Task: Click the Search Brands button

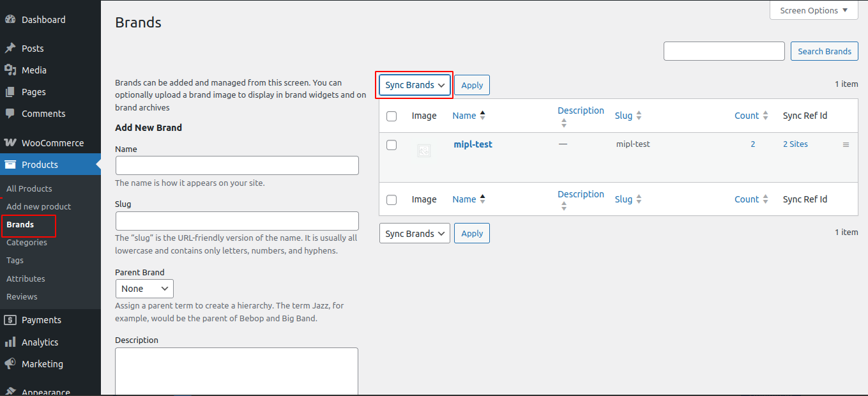Action: point(824,51)
